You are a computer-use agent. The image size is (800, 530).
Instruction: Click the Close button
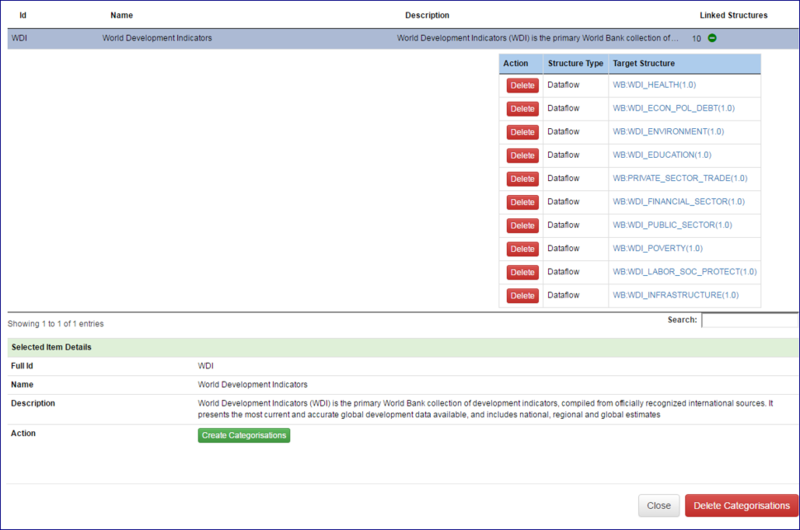tap(659, 506)
